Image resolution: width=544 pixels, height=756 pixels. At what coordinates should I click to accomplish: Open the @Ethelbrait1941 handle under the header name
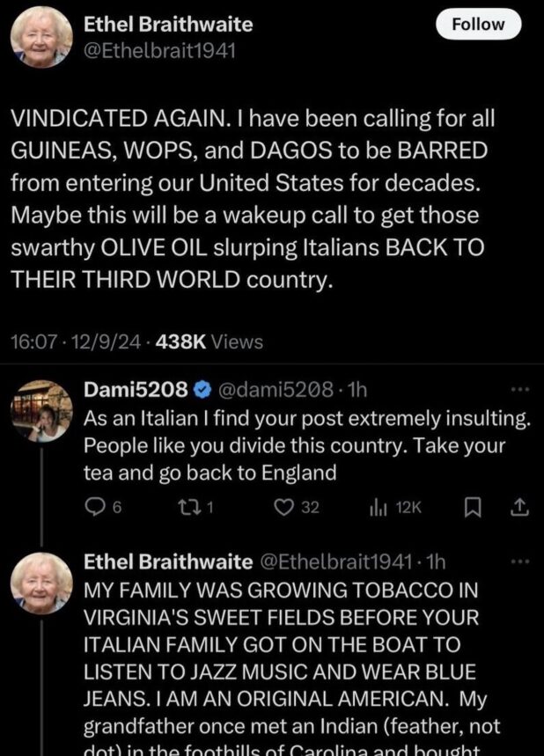[158, 50]
